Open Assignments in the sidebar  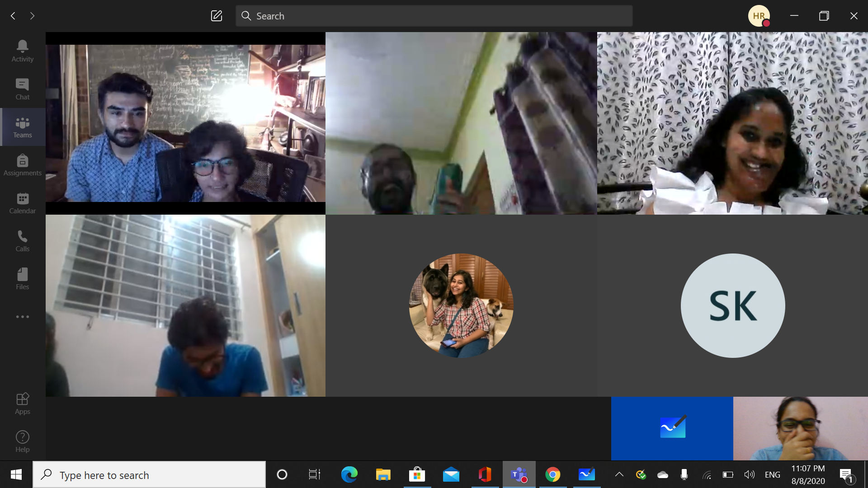coord(22,165)
